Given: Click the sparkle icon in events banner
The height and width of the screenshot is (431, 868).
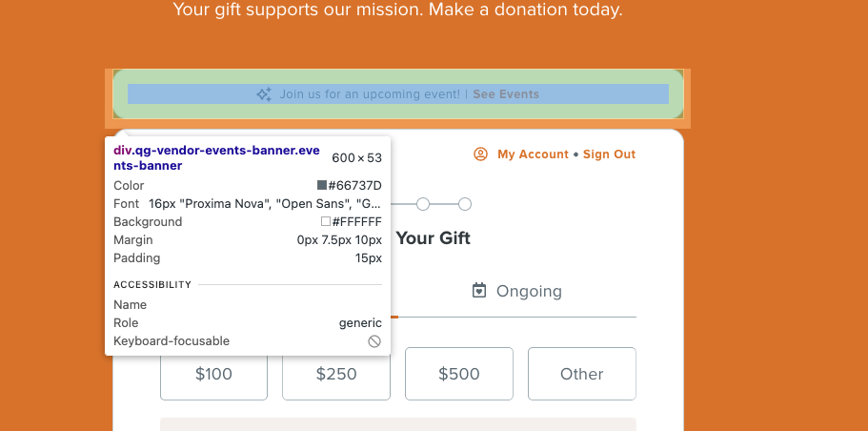Looking at the screenshot, I should [x=264, y=94].
